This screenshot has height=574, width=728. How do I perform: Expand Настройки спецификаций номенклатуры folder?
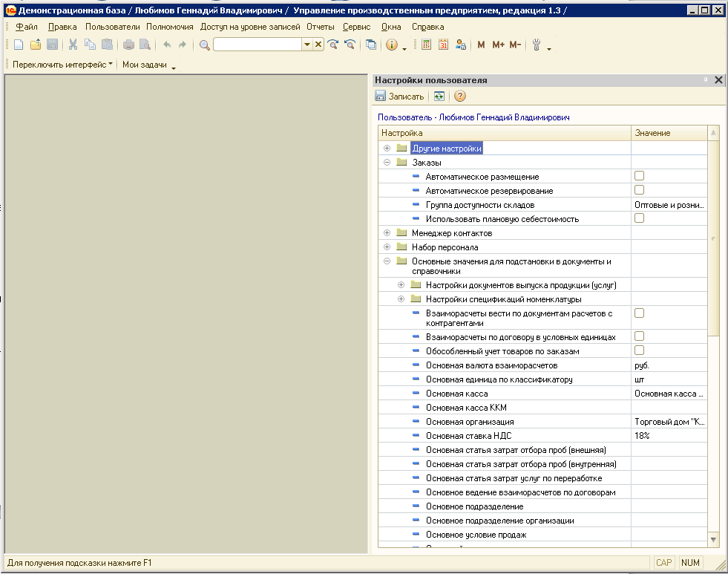point(401,299)
